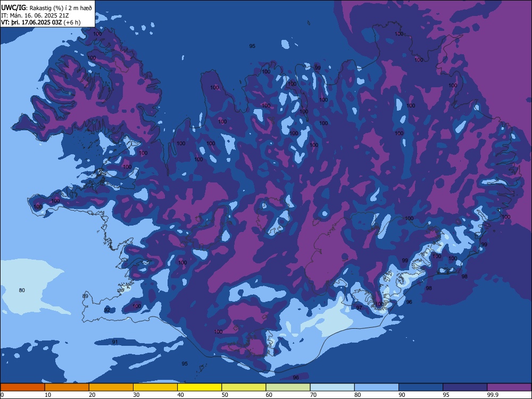Screen dimensions: 532x399
Task: Click the light blue 80–90 legend swatch
Action: [x=377, y=387]
